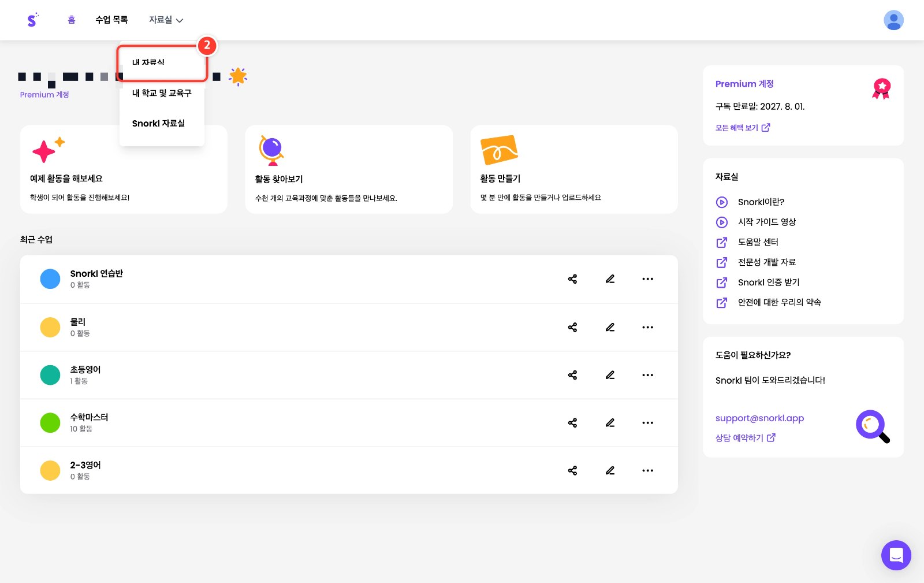Edit the 물리 class
Screen dimensions: 924x583
pos(610,327)
